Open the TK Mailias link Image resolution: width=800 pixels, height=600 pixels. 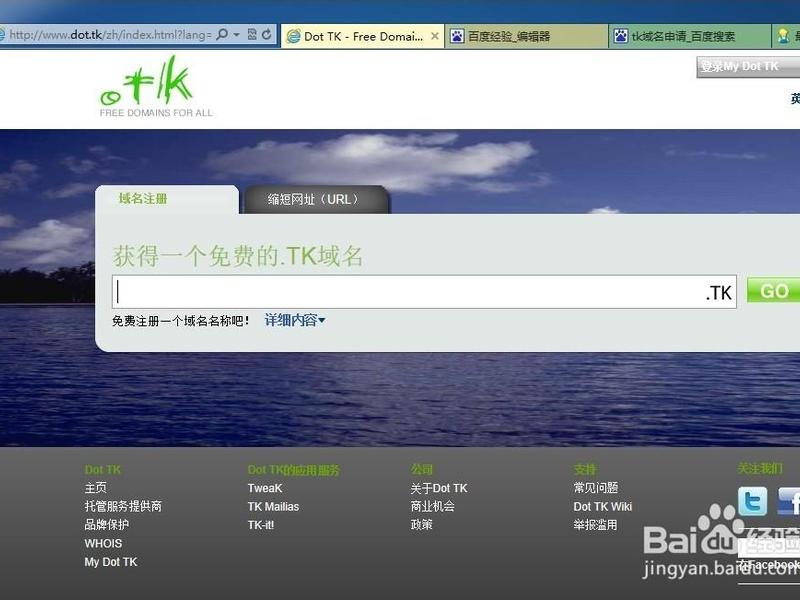(x=273, y=507)
